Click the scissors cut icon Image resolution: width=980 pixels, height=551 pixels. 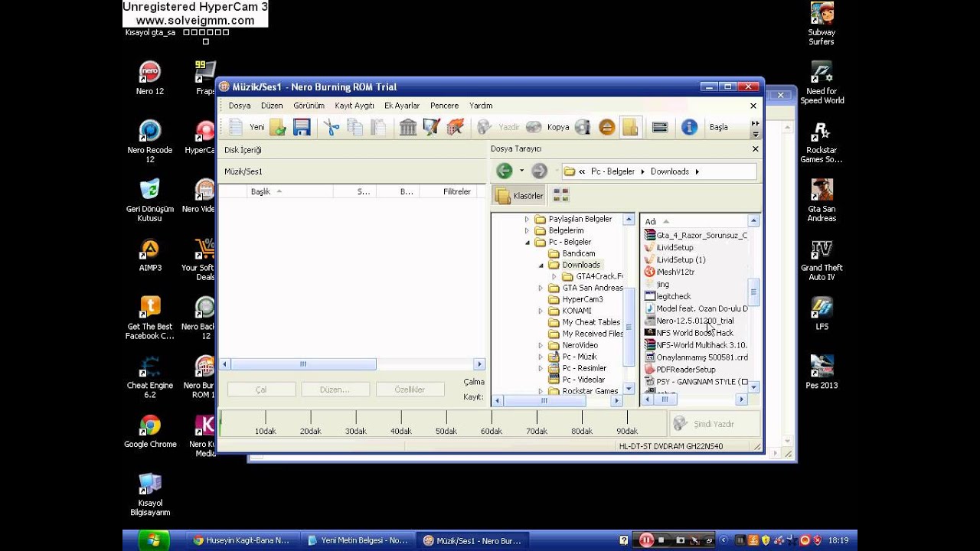pyautogui.click(x=331, y=127)
